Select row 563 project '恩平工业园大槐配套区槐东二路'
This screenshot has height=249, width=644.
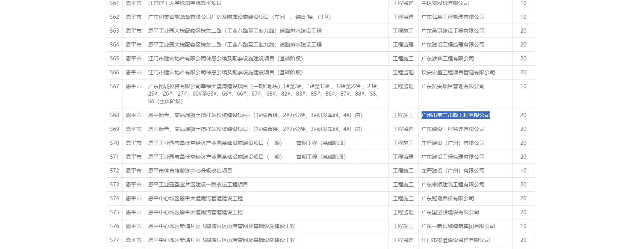click(x=235, y=31)
